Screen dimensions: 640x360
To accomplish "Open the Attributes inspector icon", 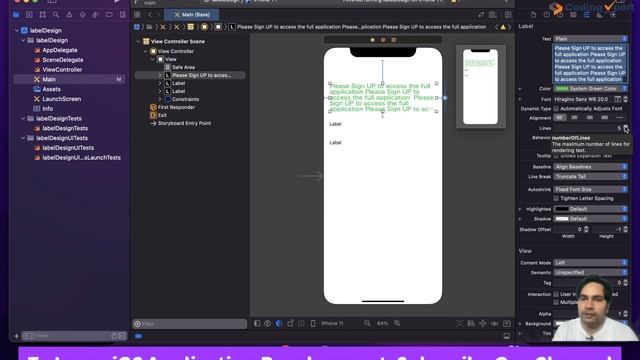I will pos(587,15).
